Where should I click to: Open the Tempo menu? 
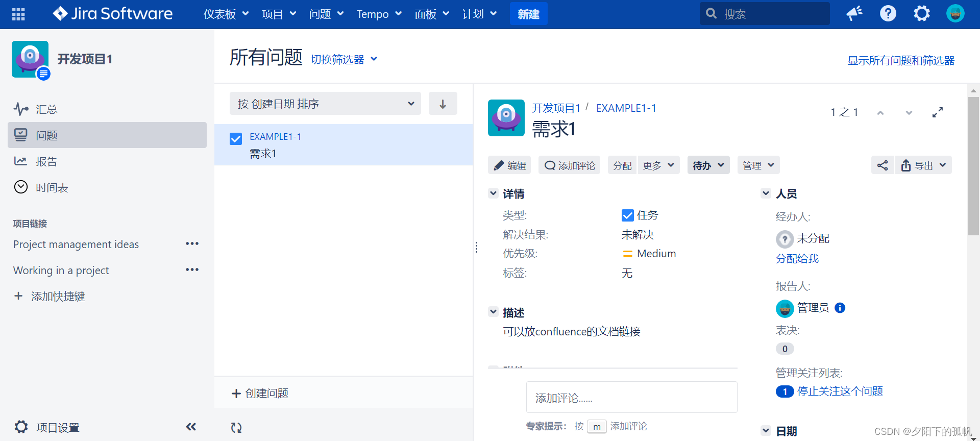pyautogui.click(x=379, y=14)
